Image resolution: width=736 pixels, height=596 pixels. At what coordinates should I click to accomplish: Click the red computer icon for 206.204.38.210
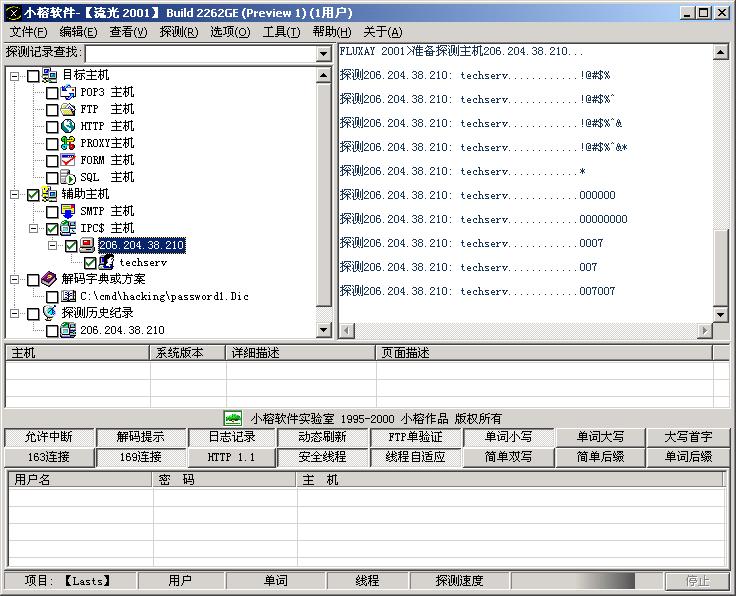(x=87, y=245)
